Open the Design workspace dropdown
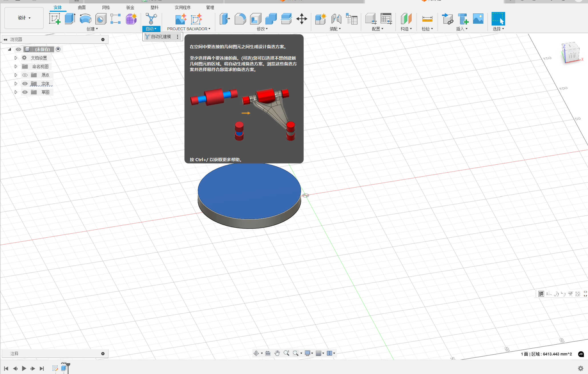The image size is (588, 374). tap(24, 18)
